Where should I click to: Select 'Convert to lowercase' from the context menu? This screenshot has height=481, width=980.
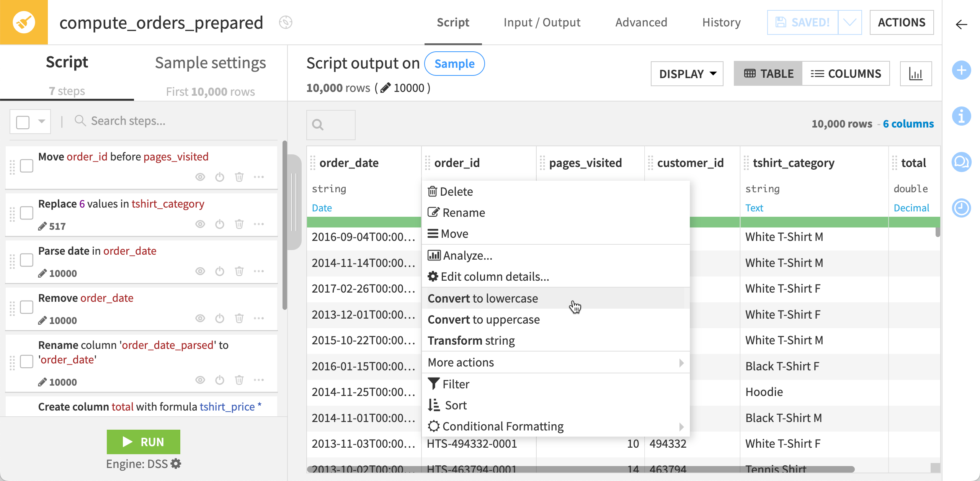[x=483, y=298]
